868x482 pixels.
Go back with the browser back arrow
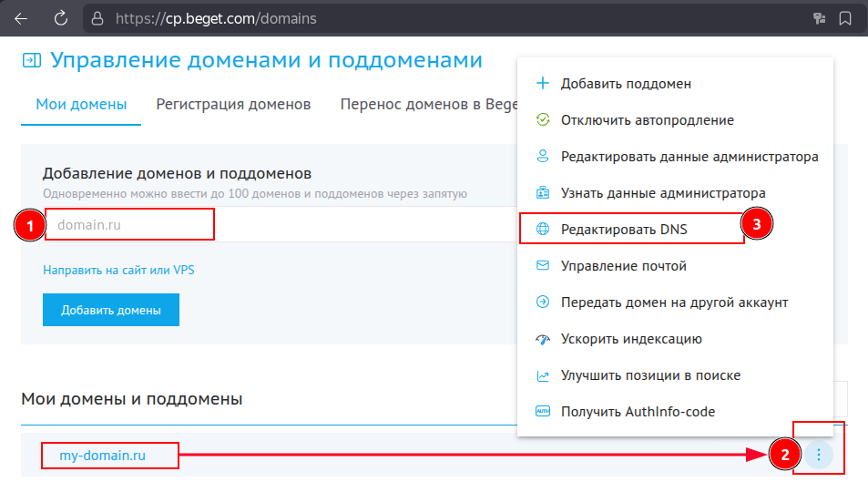(21, 19)
